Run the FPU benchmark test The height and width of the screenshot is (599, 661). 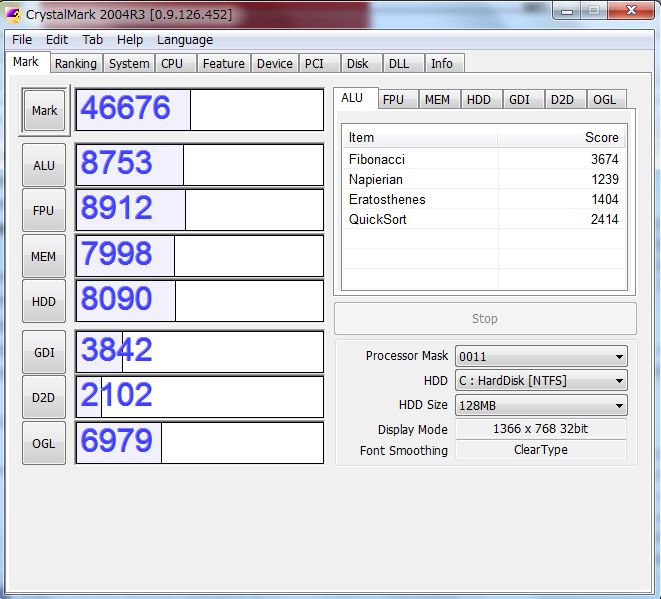[x=44, y=210]
